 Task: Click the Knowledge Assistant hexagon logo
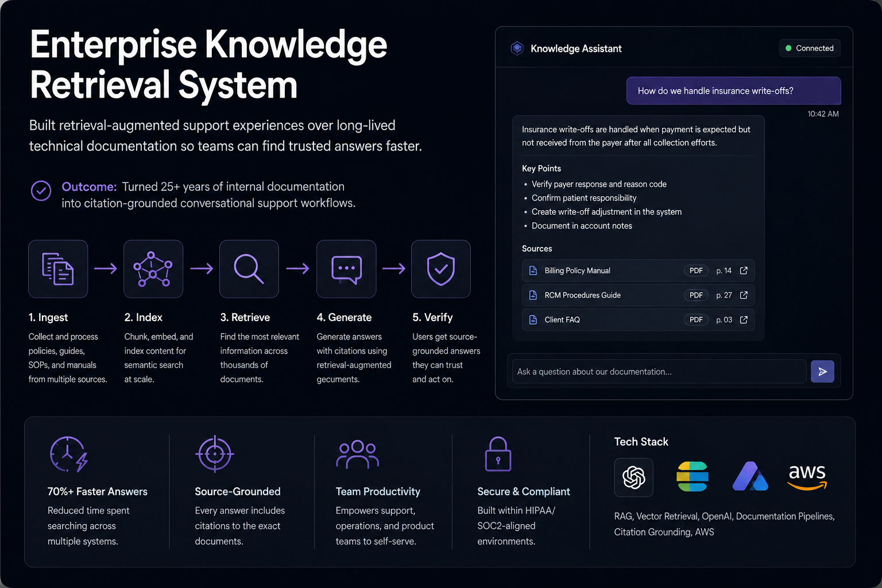click(x=517, y=48)
